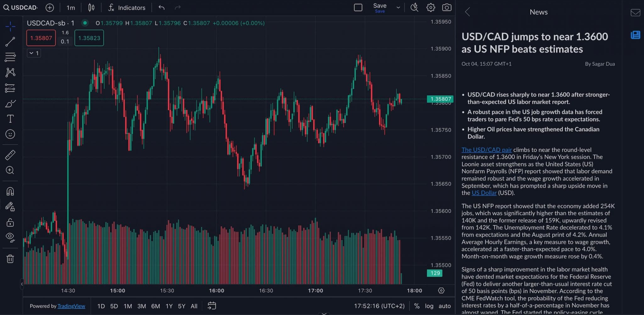This screenshot has width=644, height=315.
Task: Set the chart range to 3M
Action: tap(142, 306)
